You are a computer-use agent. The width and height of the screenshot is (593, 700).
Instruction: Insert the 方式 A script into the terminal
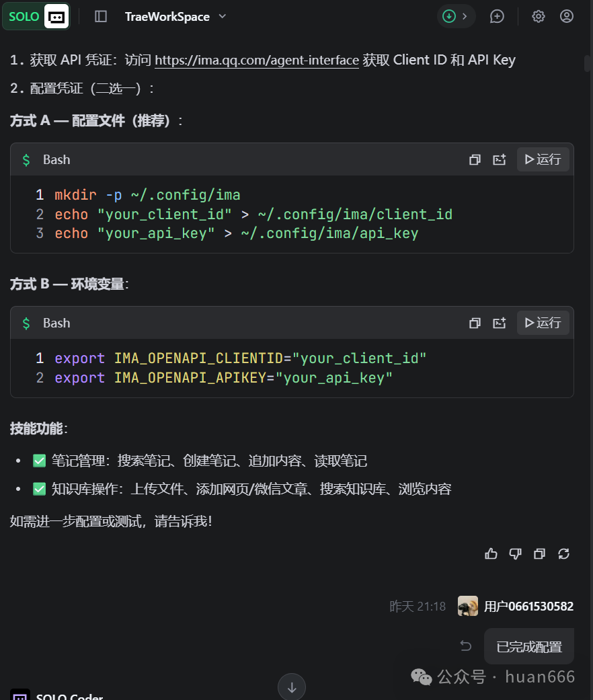(x=499, y=159)
